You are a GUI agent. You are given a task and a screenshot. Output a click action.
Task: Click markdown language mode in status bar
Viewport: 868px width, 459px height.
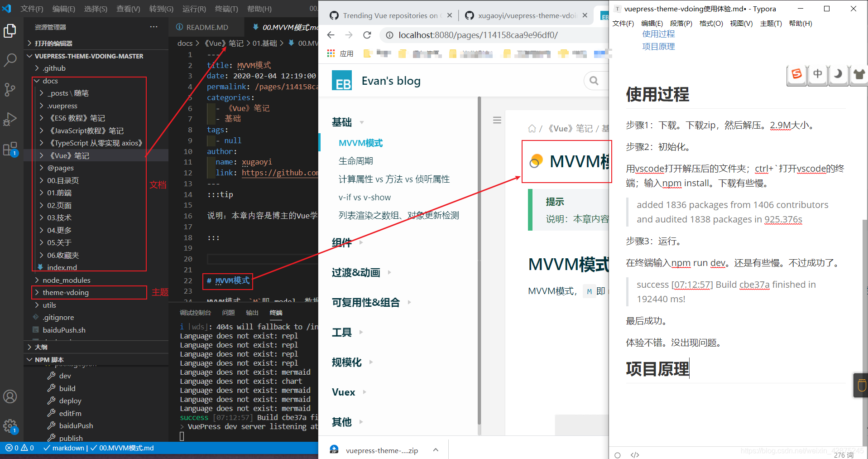click(68, 448)
